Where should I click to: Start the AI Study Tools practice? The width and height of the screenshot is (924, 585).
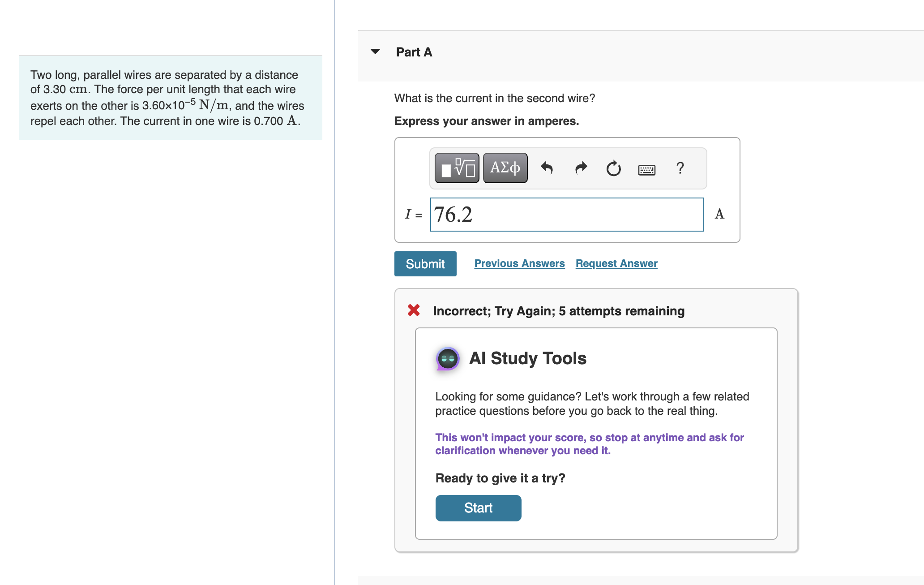click(x=478, y=508)
